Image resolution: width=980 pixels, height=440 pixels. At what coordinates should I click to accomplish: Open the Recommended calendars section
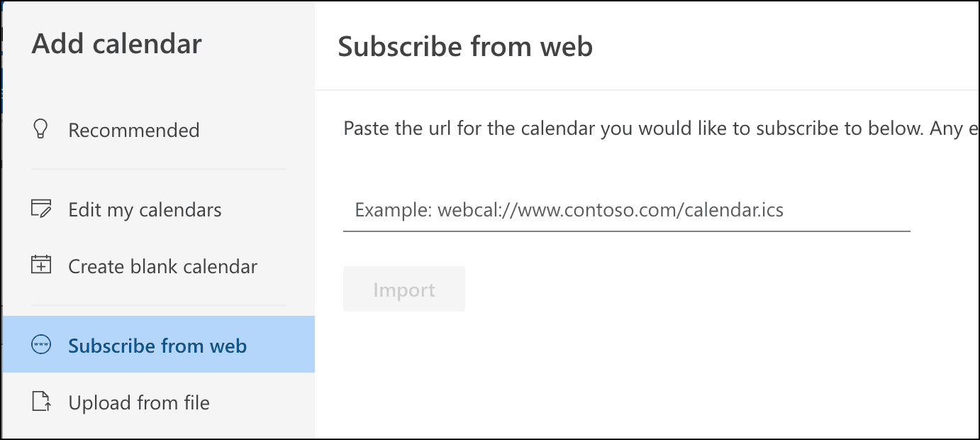coord(133,131)
